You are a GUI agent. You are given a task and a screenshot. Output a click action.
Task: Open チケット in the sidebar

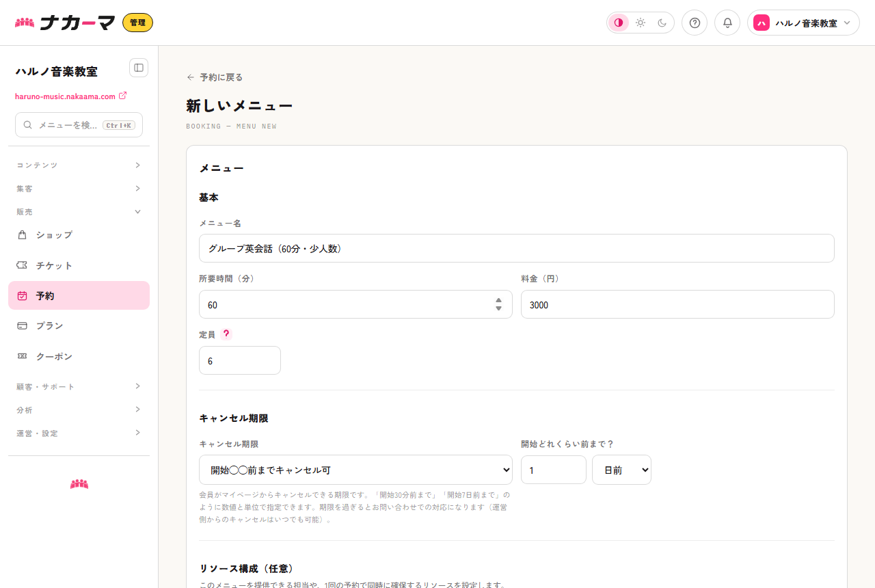(79, 265)
